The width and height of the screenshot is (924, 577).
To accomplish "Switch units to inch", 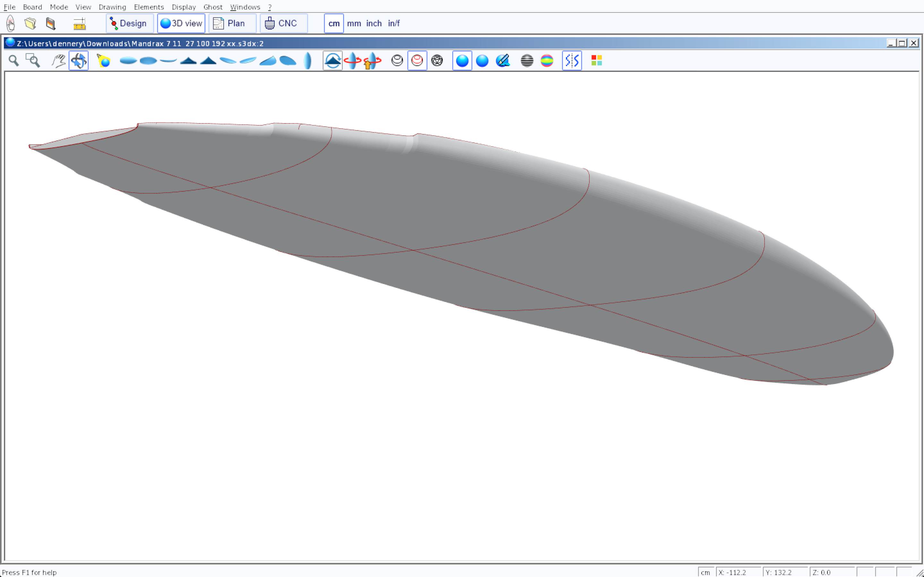I will click(374, 23).
